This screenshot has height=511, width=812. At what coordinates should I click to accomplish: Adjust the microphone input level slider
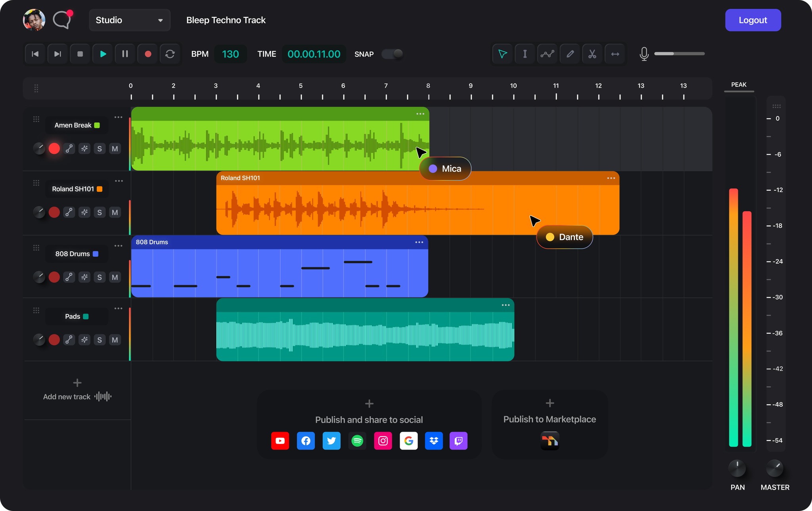[679, 54]
